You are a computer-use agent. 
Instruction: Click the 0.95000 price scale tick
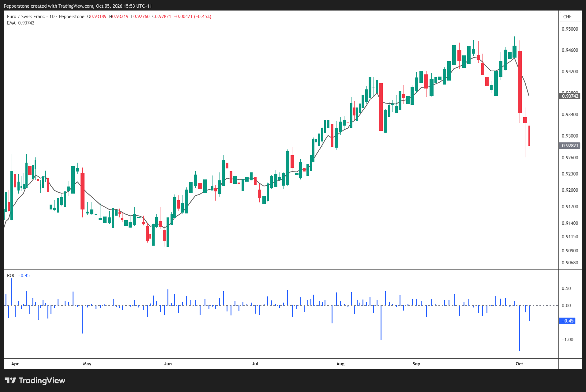coord(570,29)
